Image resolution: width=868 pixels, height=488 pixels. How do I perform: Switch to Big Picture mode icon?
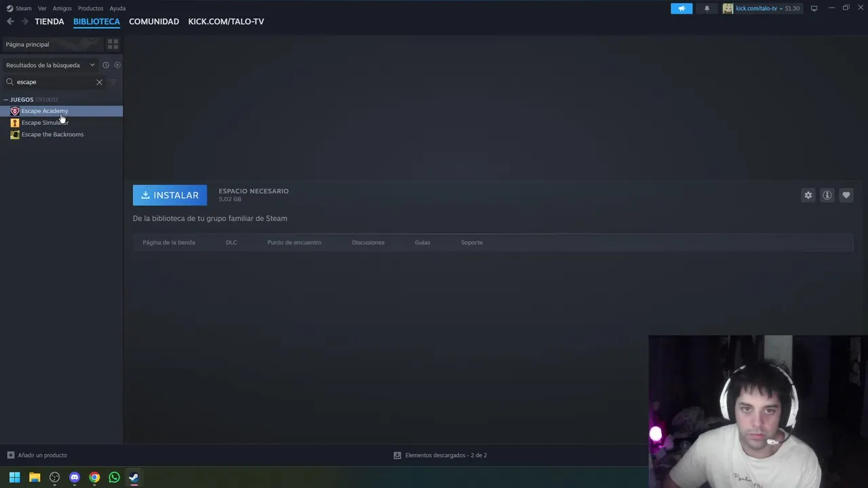coord(814,8)
